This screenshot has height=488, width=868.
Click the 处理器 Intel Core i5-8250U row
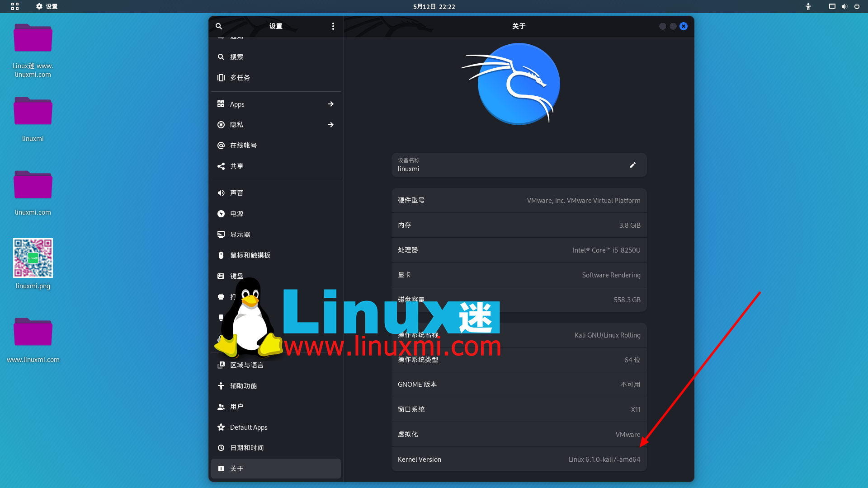point(519,250)
